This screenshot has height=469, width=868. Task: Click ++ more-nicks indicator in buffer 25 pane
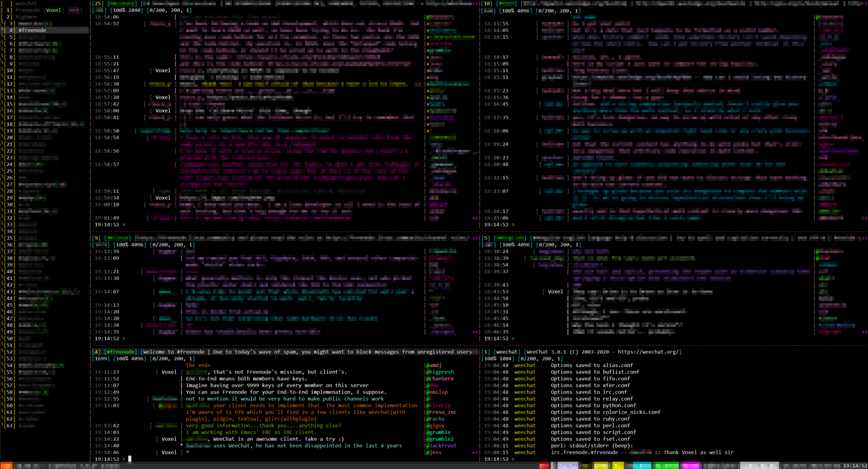coord(475,218)
